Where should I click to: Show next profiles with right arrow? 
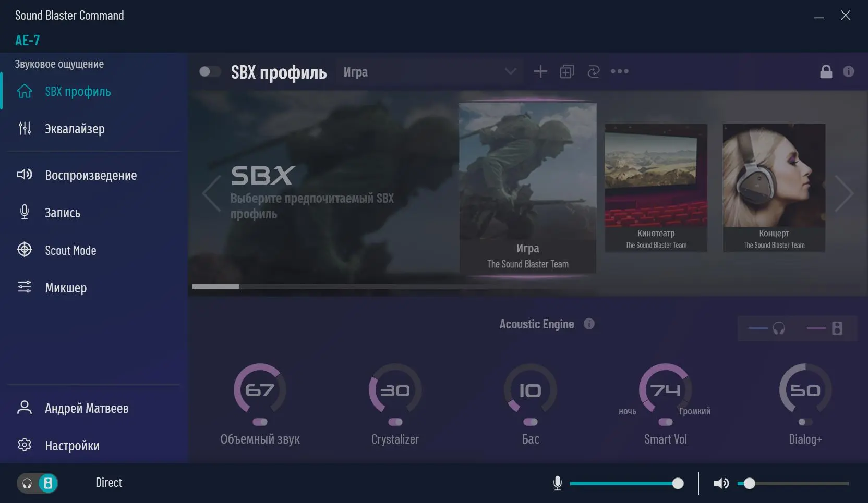pos(844,193)
